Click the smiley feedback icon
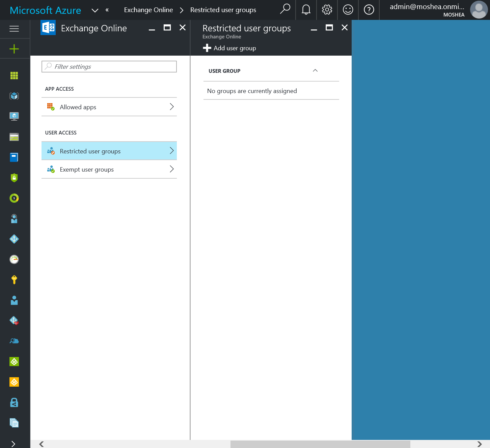 (348, 10)
